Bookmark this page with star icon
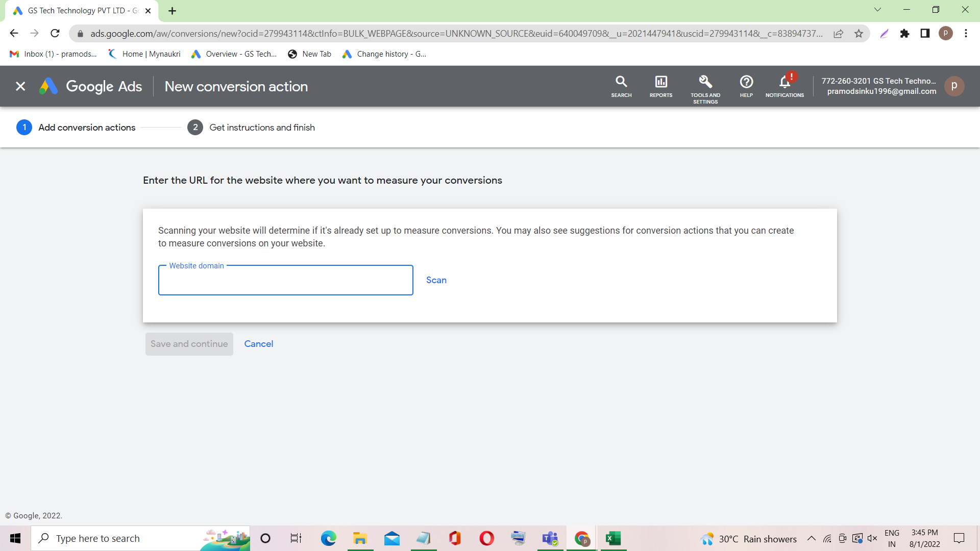This screenshot has width=980, height=551. click(859, 34)
